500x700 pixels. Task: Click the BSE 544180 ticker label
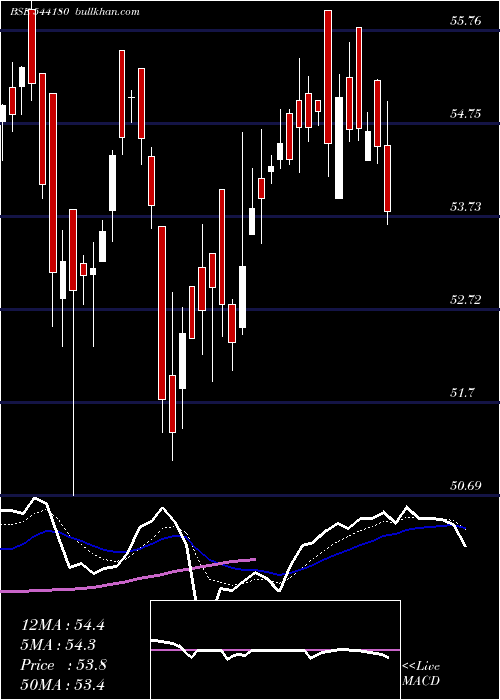(39, 12)
